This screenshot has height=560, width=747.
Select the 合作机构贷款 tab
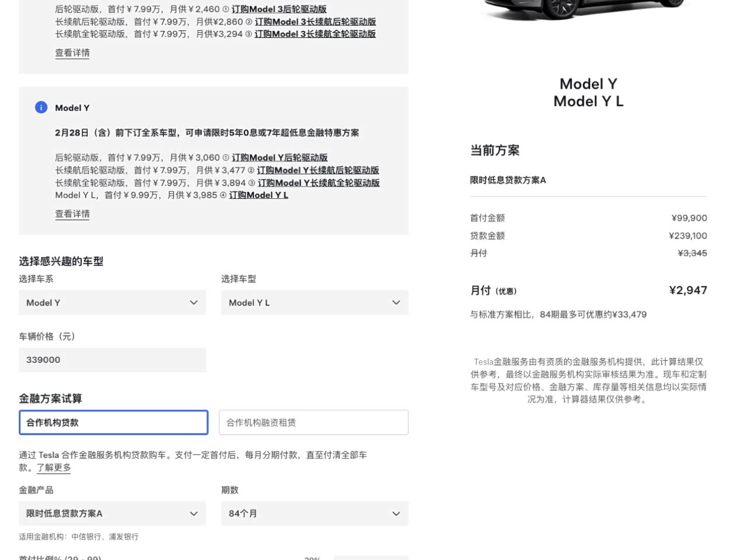pos(114,423)
